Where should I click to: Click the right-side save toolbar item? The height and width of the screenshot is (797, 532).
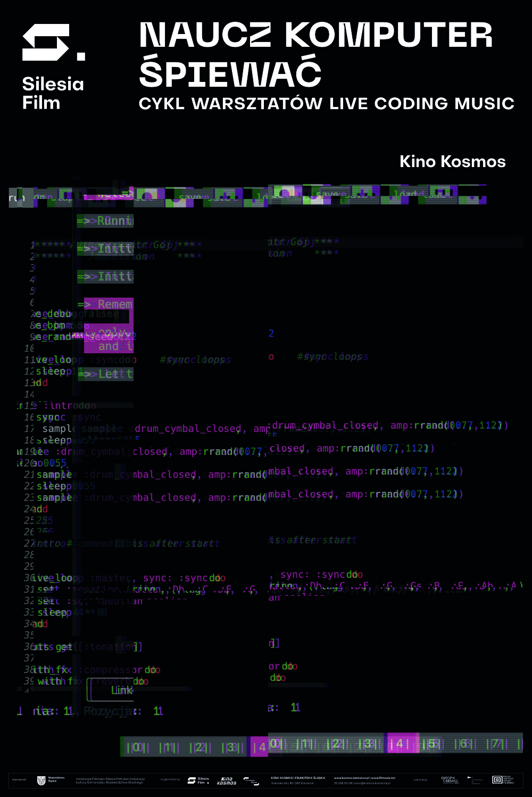coord(327,195)
